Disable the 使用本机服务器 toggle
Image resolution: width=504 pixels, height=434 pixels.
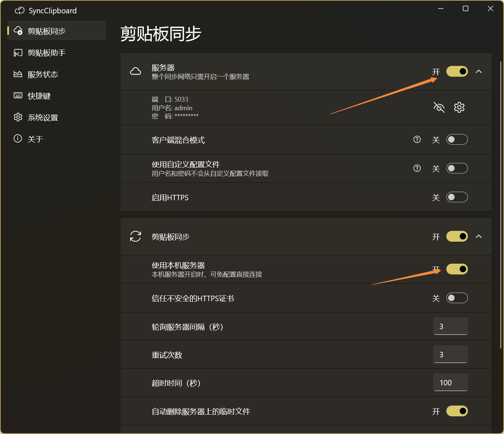point(457,269)
